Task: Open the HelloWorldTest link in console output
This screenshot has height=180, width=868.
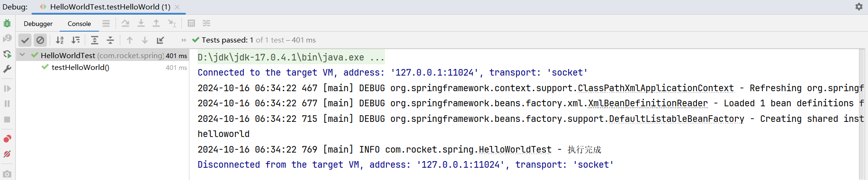Action: pos(515,150)
